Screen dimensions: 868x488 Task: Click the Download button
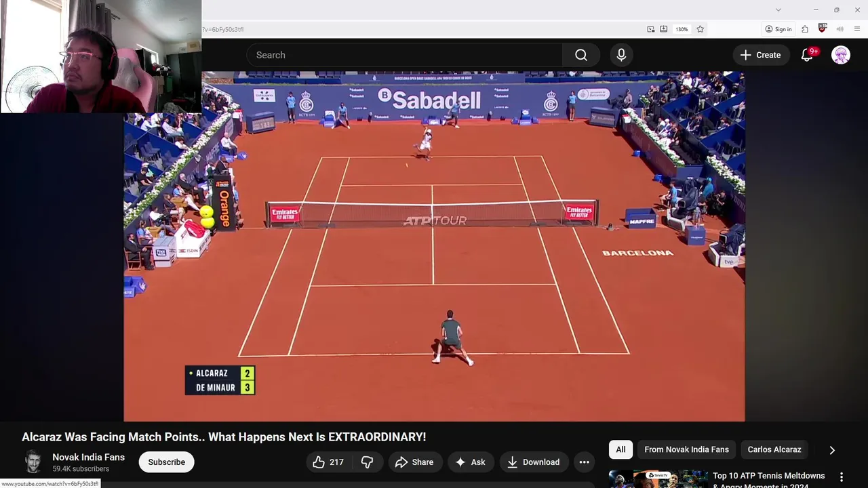coord(534,462)
